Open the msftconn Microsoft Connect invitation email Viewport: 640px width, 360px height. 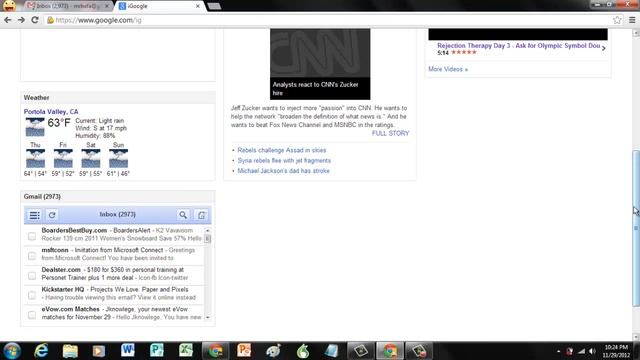pyautogui.click(x=118, y=254)
